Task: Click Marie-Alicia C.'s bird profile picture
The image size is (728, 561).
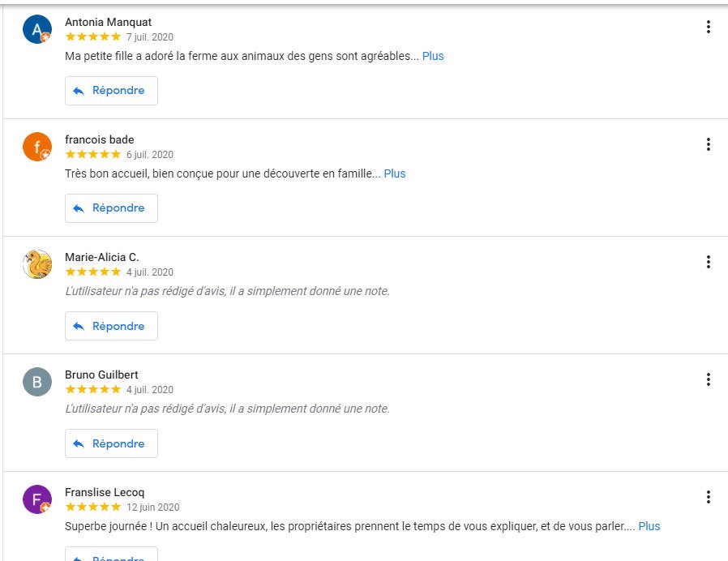Action: pos(37,264)
